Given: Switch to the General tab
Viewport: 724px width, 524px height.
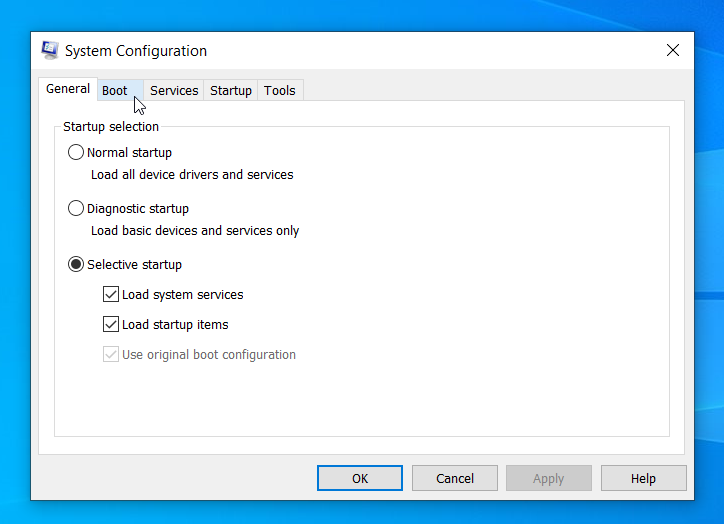Looking at the screenshot, I should tap(68, 89).
